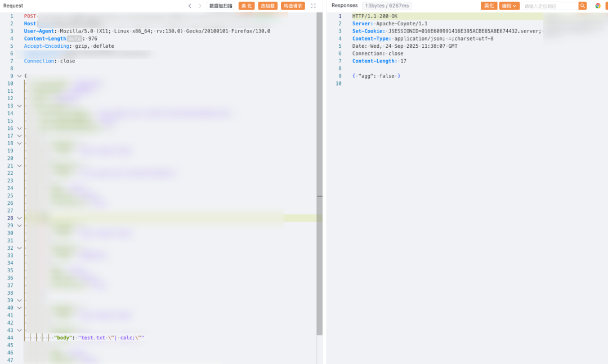
Task: Collapse the fold arrow at line 21
Action: click(x=19, y=166)
